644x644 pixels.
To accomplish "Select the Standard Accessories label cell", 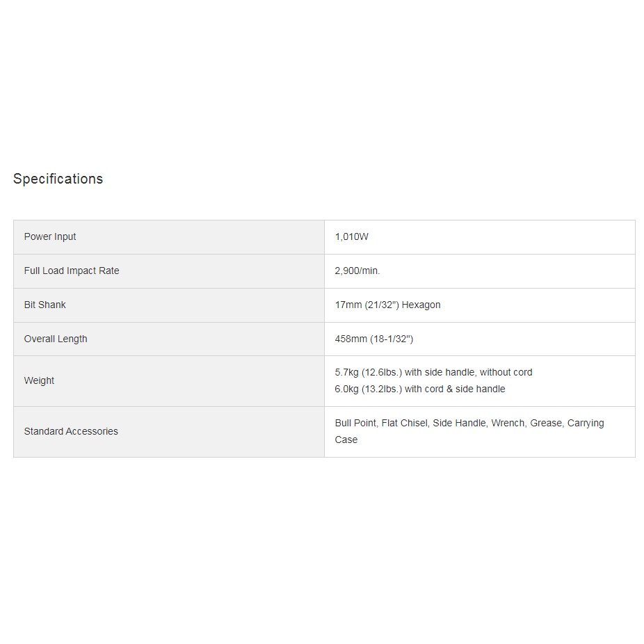I will click(x=71, y=431).
